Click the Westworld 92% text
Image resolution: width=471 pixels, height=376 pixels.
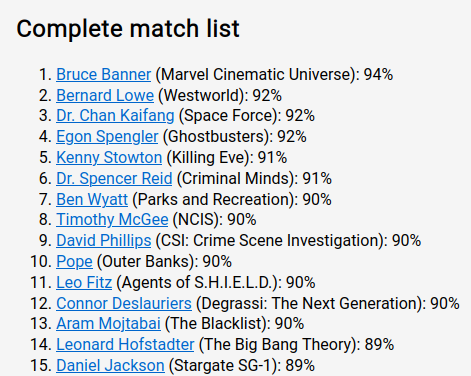(x=220, y=95)
